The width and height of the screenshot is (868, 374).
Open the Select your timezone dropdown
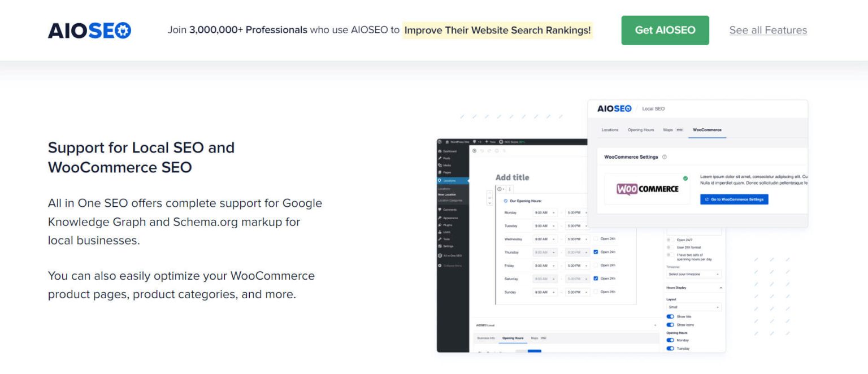point(695,273)
